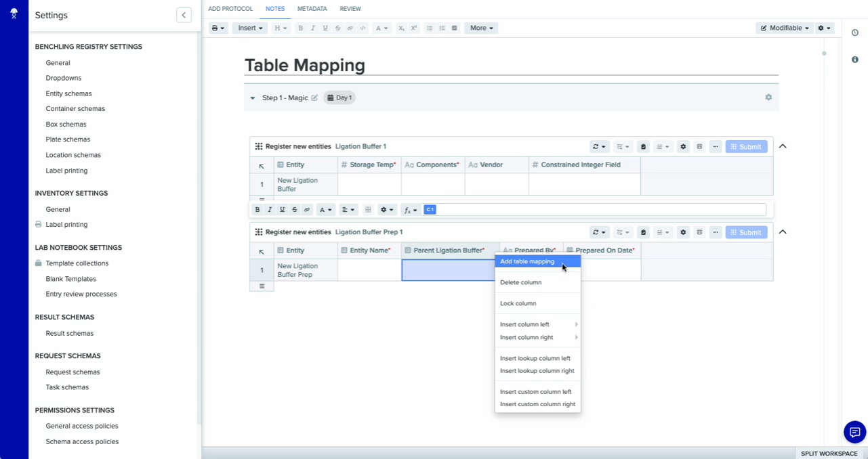Click the bulleted list icon
Screen dimensions: 868x459
429,28
